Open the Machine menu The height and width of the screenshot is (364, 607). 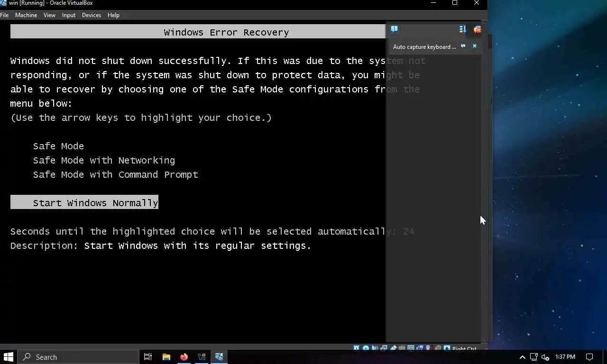click(x=26, y=15)
